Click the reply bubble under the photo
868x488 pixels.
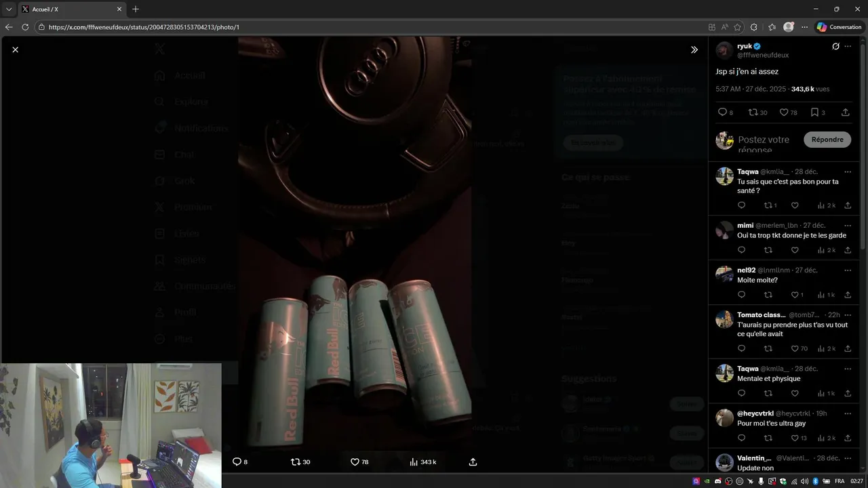tap(237, 462)
